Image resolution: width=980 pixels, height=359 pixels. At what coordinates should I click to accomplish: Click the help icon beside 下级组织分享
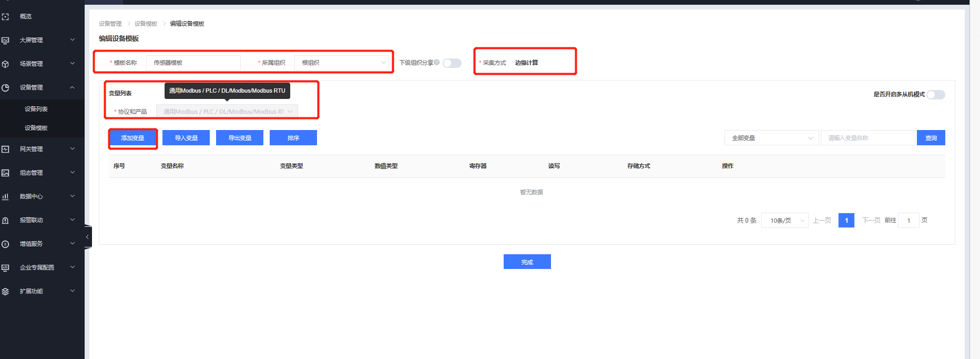point(437,62)
